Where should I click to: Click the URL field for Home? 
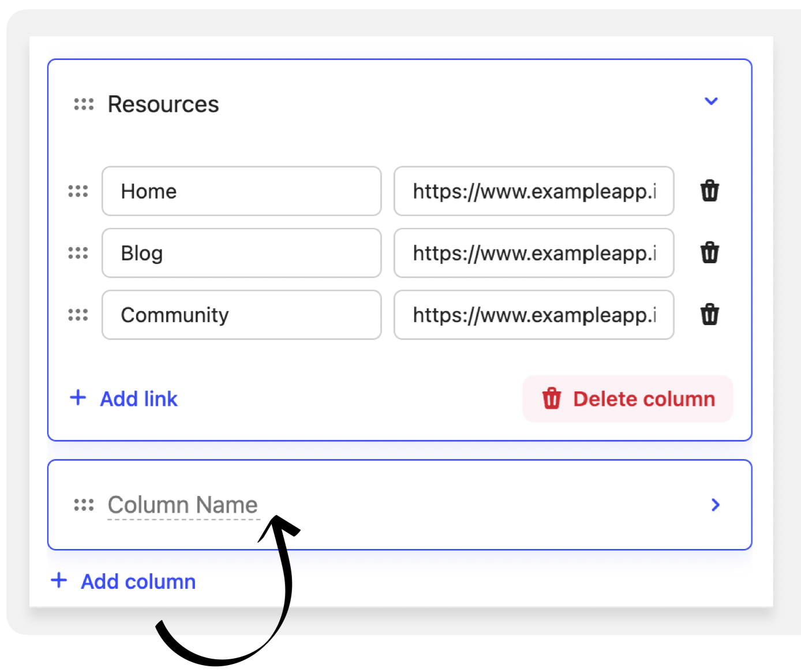[533, 191]
